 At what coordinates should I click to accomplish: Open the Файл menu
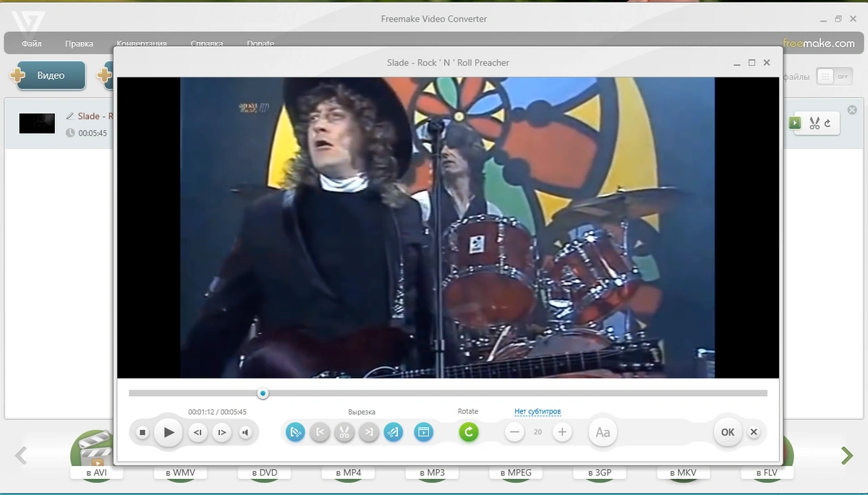pos(31,43)
